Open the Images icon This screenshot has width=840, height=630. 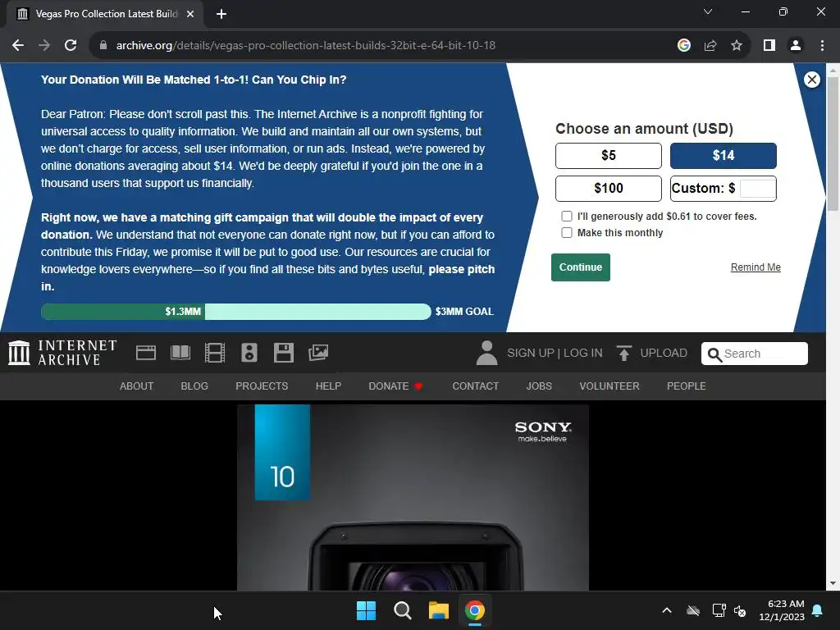318,353
